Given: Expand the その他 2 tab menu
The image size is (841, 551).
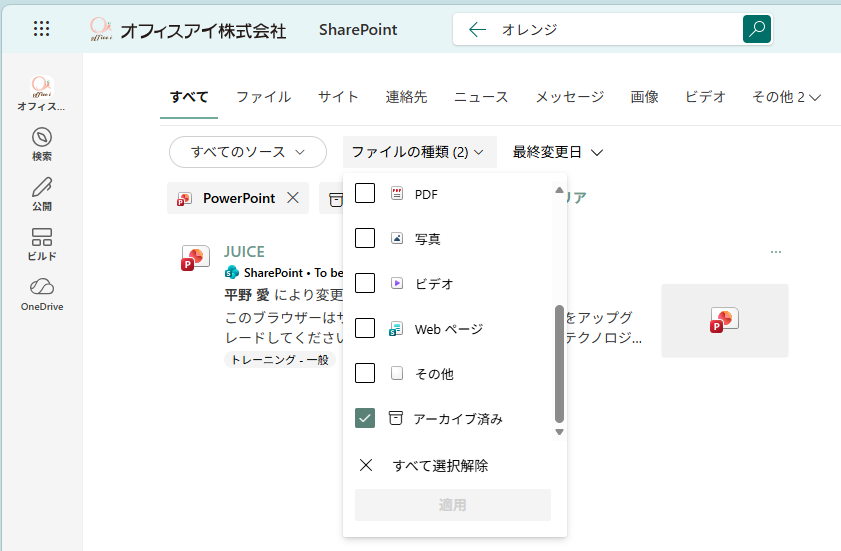Looking at the screenshot, I should (786, 97).
